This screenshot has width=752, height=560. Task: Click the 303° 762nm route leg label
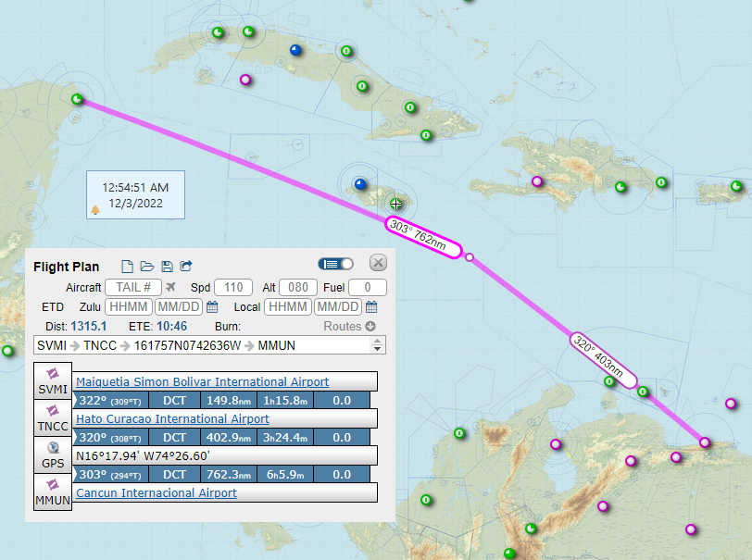[x=423, y=237]
